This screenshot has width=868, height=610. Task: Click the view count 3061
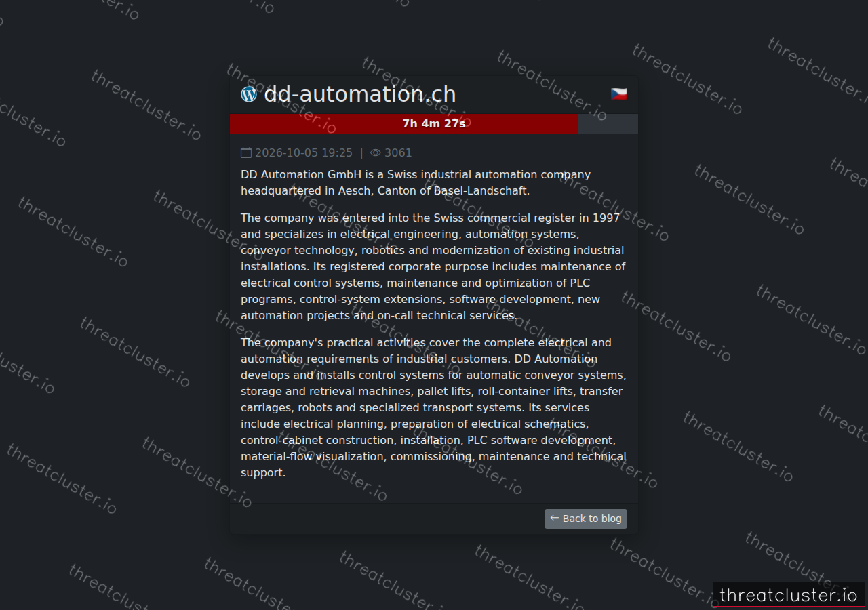click(398, 153)
